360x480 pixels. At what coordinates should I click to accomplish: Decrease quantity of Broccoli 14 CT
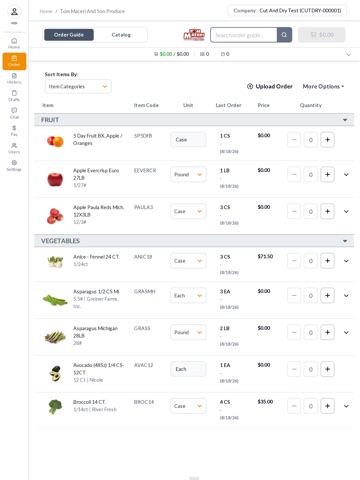click(x=294, y=406)
